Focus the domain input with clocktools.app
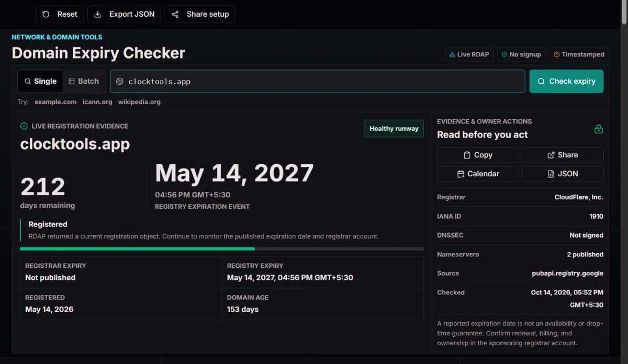Screen dimensions: 628x364 [318, 82]
